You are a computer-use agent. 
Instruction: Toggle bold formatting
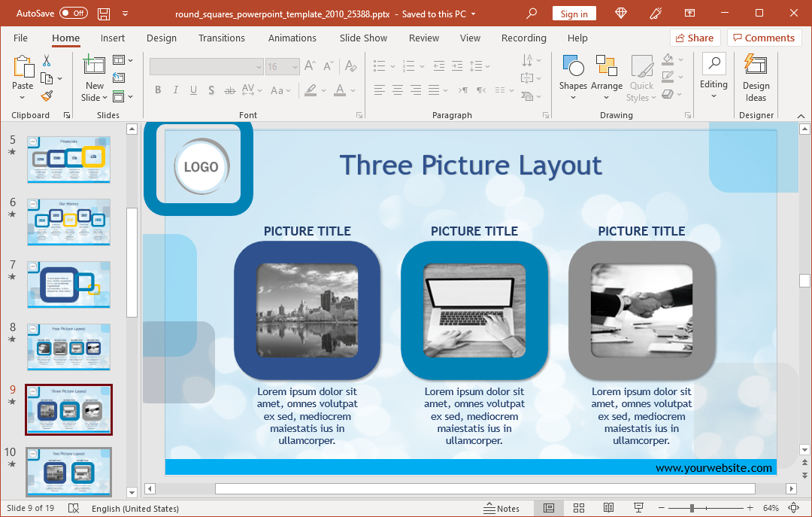point(158,90)
